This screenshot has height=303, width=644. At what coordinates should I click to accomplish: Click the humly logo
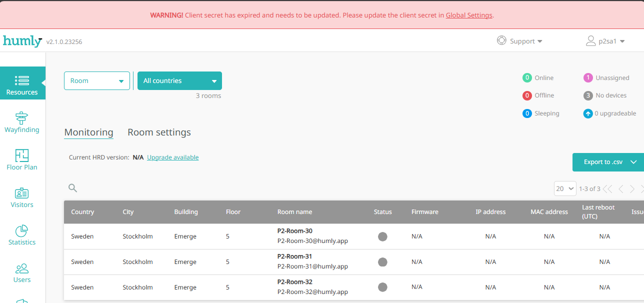point(22,41)
